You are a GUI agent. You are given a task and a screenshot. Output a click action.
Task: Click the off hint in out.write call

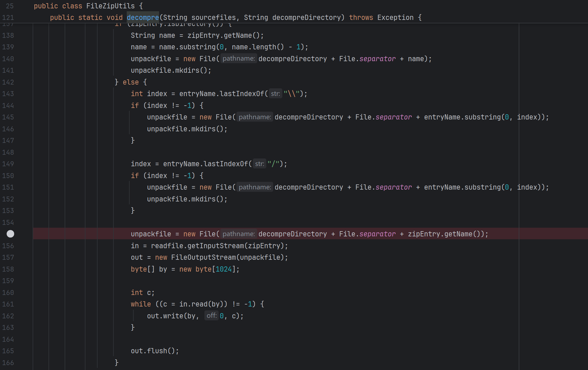(x=211, y=316)
